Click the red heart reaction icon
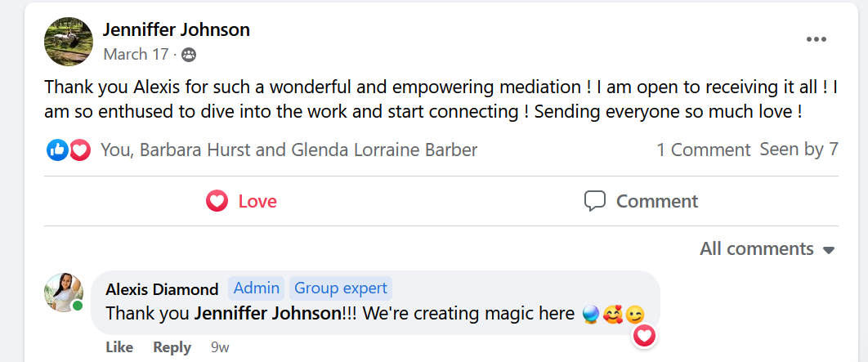868x362 pixels. point(79,150)
